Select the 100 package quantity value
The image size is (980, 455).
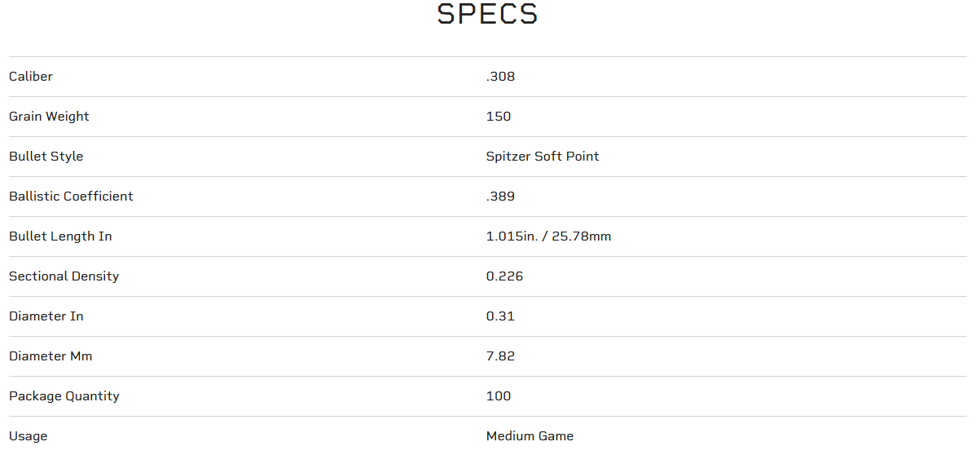click(499, 396)
